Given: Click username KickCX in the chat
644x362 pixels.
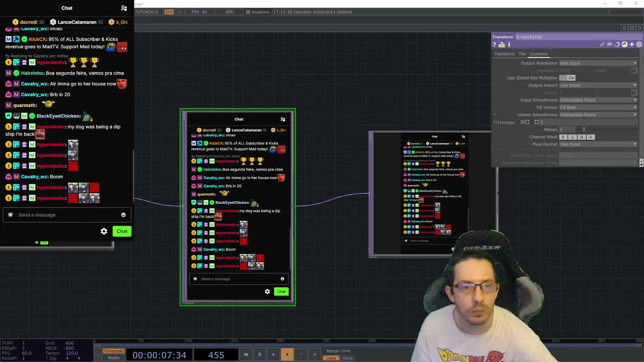Looking at the screenshot, I should (x=38, y=39).
